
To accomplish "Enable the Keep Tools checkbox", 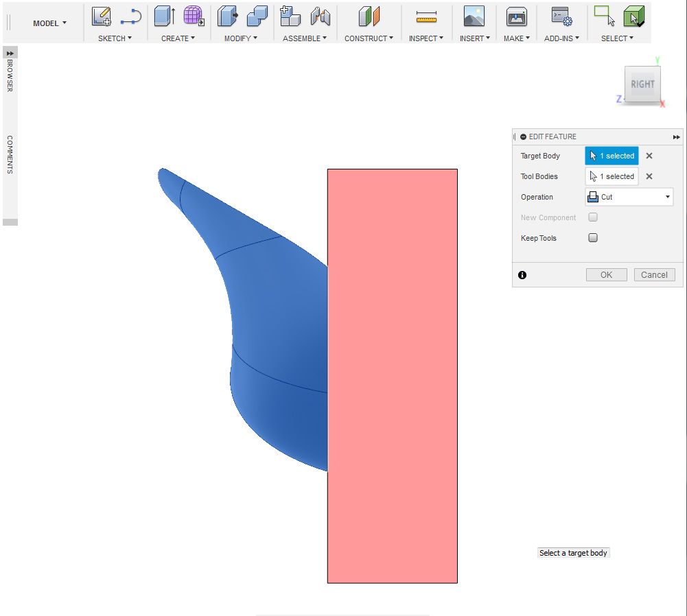I will tap(593, 238).
